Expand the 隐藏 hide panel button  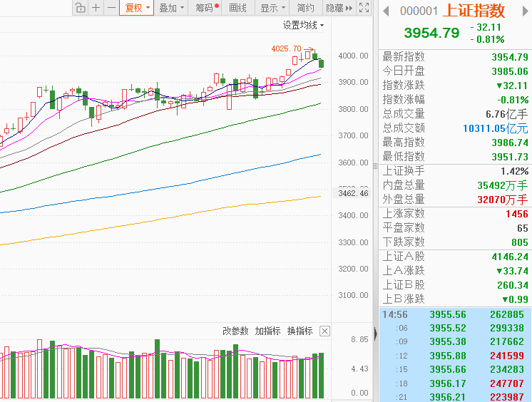(339, 8)
